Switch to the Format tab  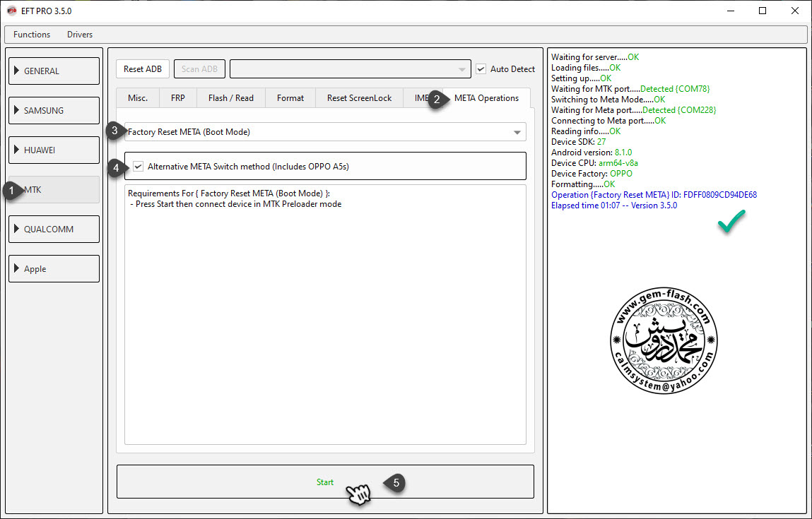[290, 97]
